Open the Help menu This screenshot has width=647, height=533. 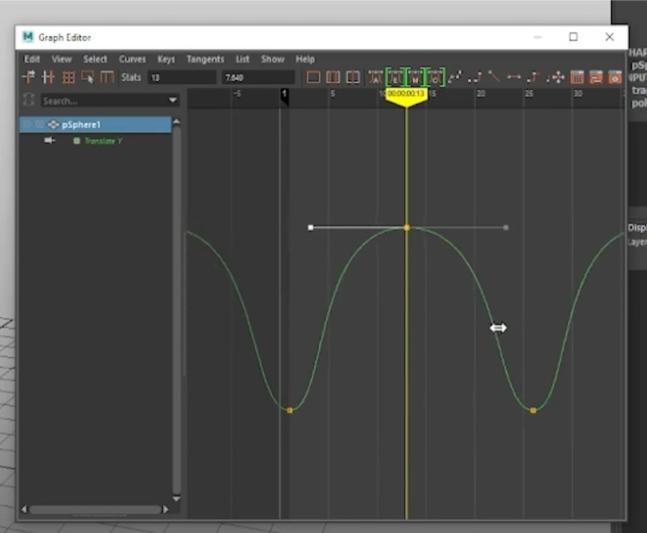point(305,59)
